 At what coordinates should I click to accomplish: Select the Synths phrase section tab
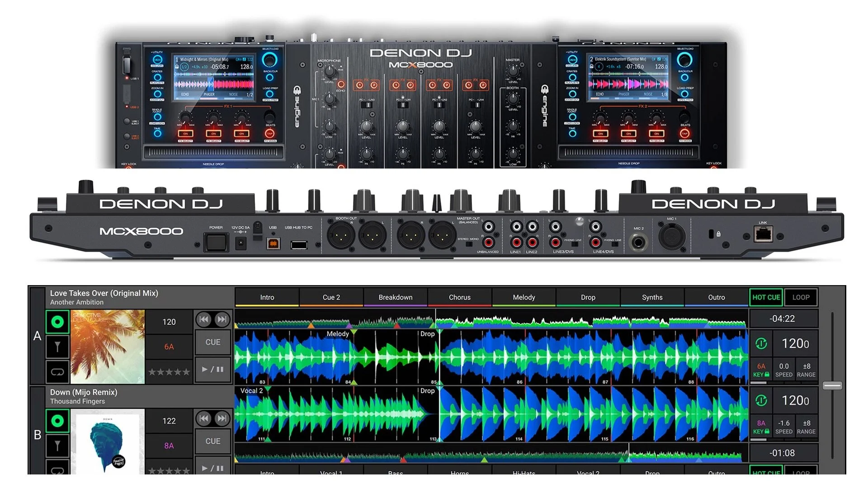pos(652,297)
